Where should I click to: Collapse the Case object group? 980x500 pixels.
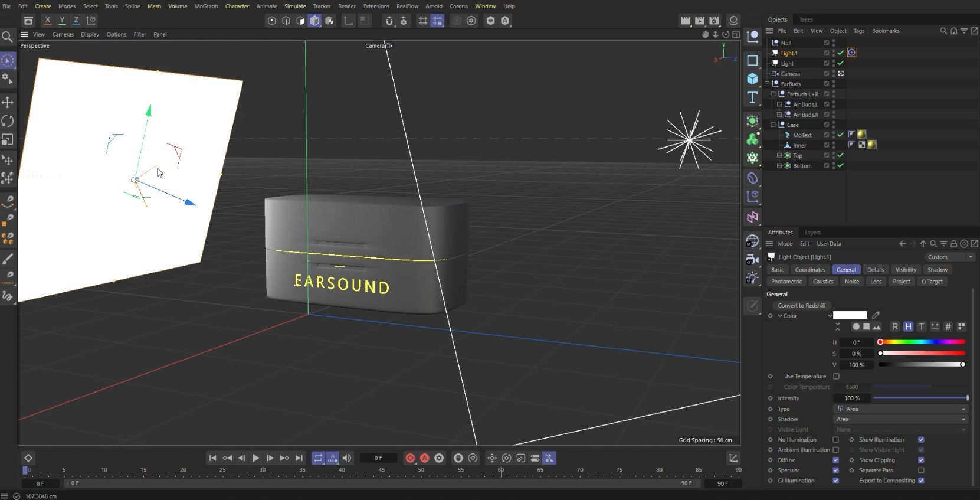pos(773,125)
